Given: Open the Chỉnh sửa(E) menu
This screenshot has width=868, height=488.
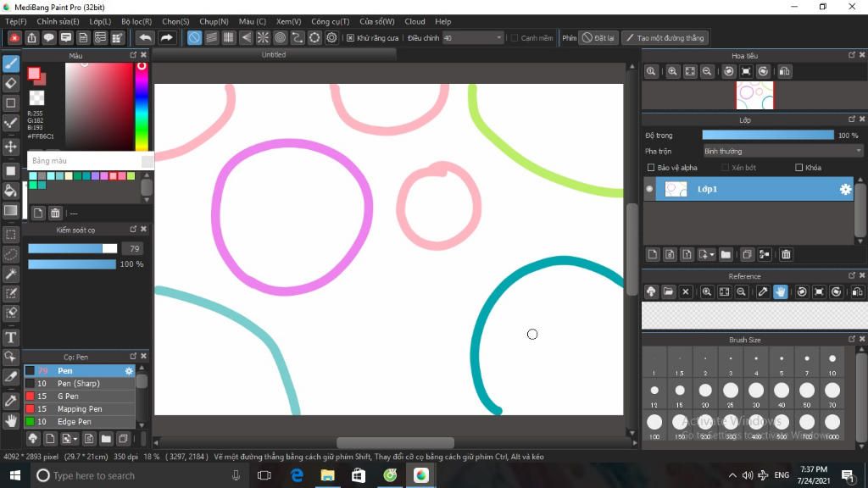Looking at the screenshot, I should coord(58,21).
